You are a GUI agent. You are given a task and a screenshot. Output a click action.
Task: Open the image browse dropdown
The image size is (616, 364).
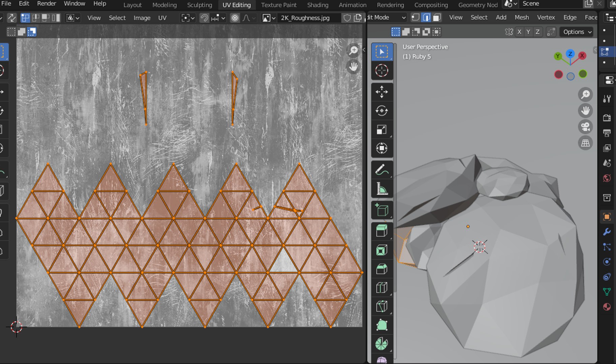[269, 18]
